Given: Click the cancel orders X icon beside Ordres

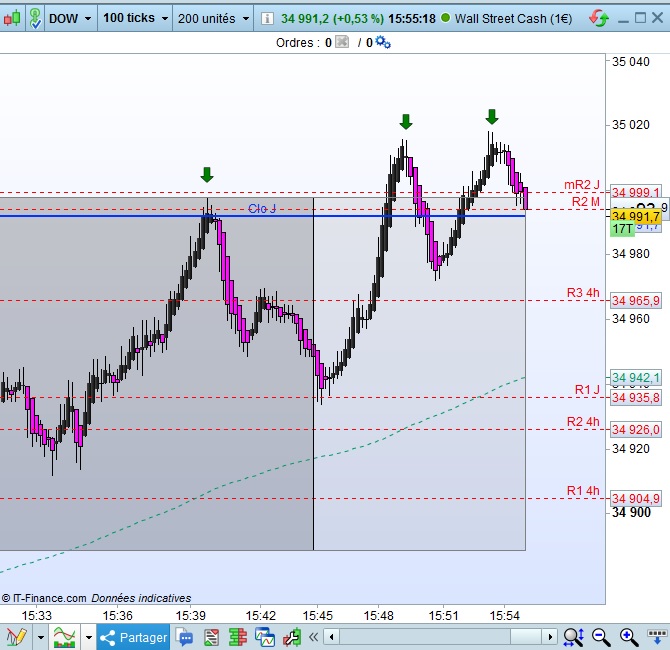Looking at the screenshot, I should (342, 42).
